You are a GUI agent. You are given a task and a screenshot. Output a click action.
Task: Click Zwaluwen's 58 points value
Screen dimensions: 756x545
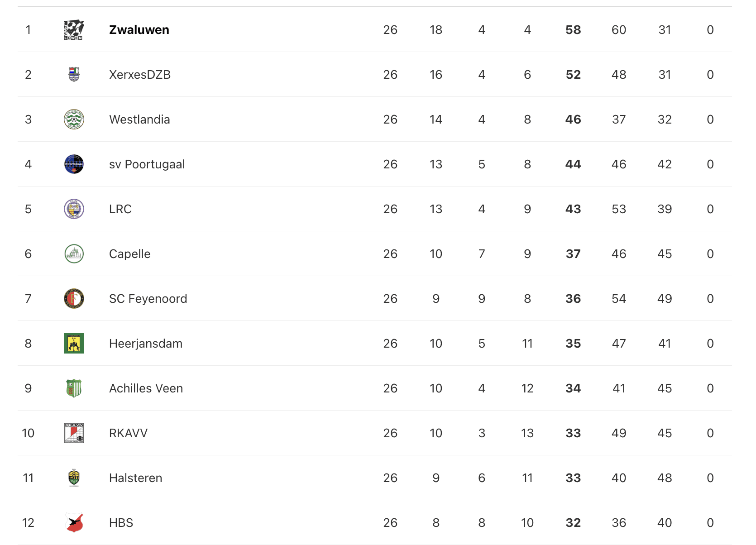573,30
